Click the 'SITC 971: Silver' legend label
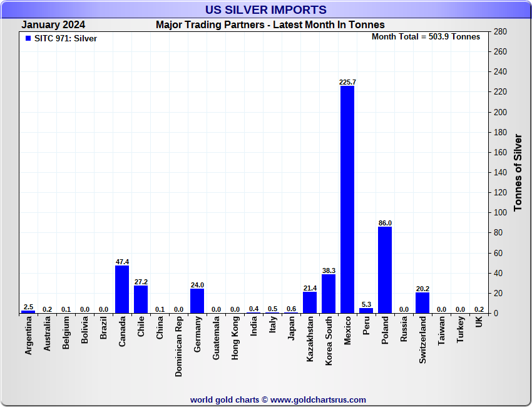This screenshot has height=407, width=532. pyautogui.click(x=66, y=38)
